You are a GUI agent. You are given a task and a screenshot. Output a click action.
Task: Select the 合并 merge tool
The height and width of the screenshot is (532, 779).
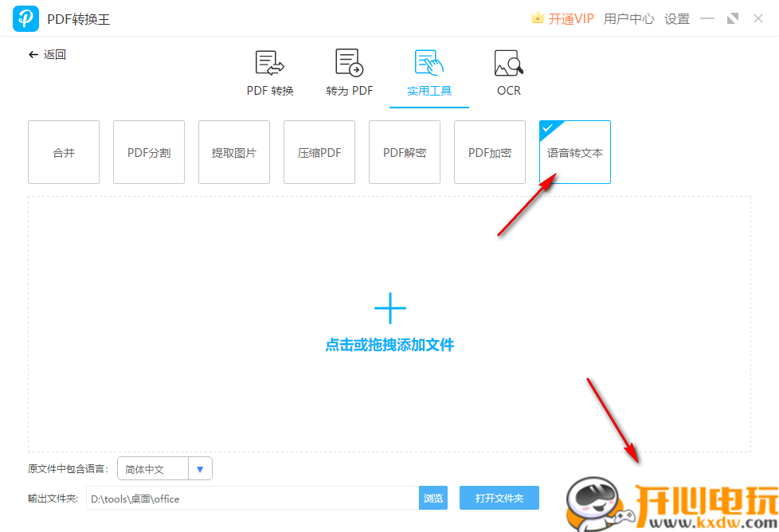63,151
